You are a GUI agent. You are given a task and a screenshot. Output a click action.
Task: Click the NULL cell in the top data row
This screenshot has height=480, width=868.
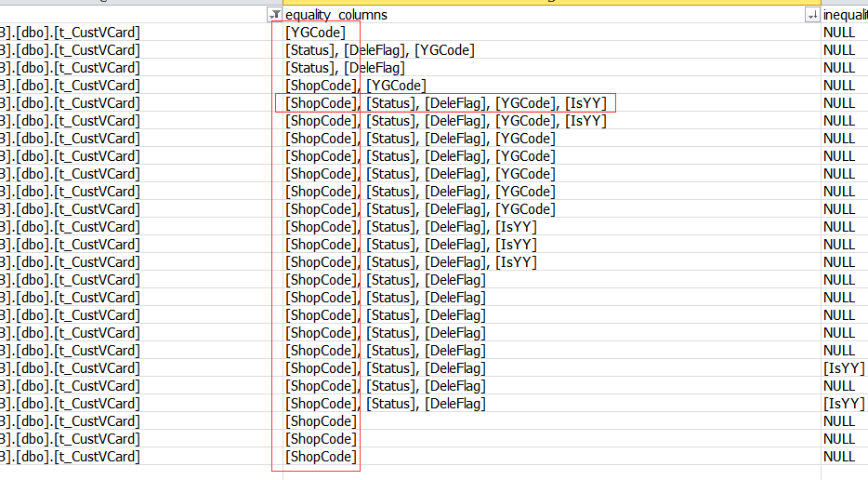pos(838,33)
